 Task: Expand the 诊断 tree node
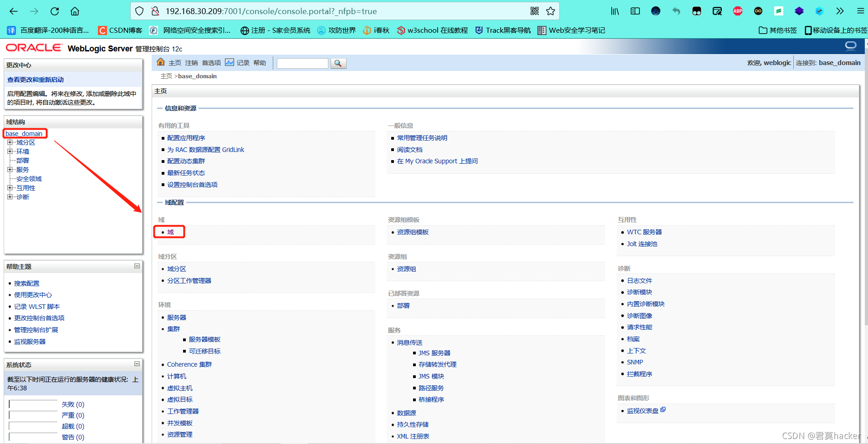tap(10, 197)
